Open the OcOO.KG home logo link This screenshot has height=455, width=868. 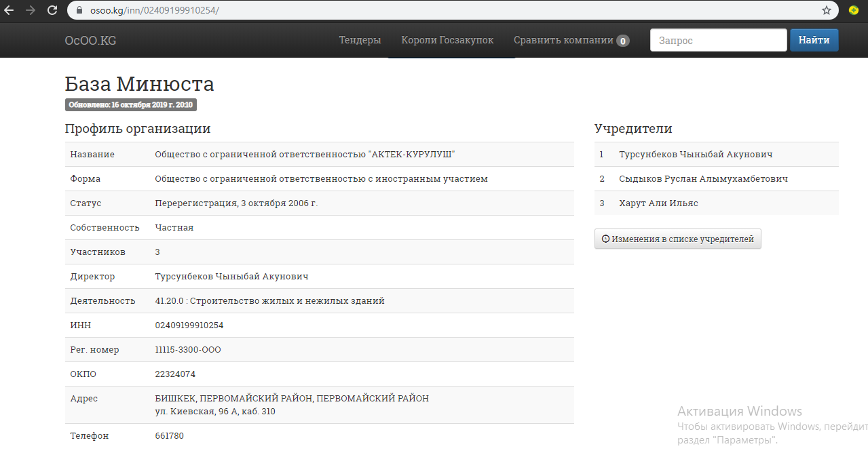click(90, 40)
